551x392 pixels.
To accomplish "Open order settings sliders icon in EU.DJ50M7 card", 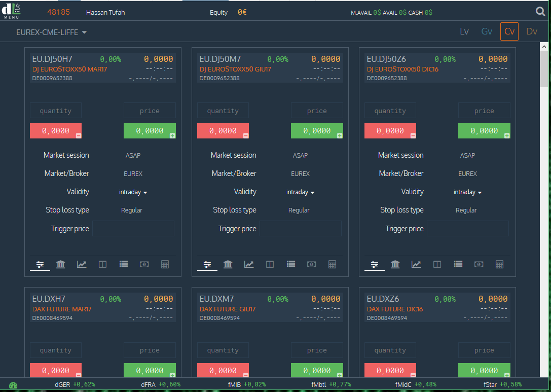I will click(x=207, y=264).
